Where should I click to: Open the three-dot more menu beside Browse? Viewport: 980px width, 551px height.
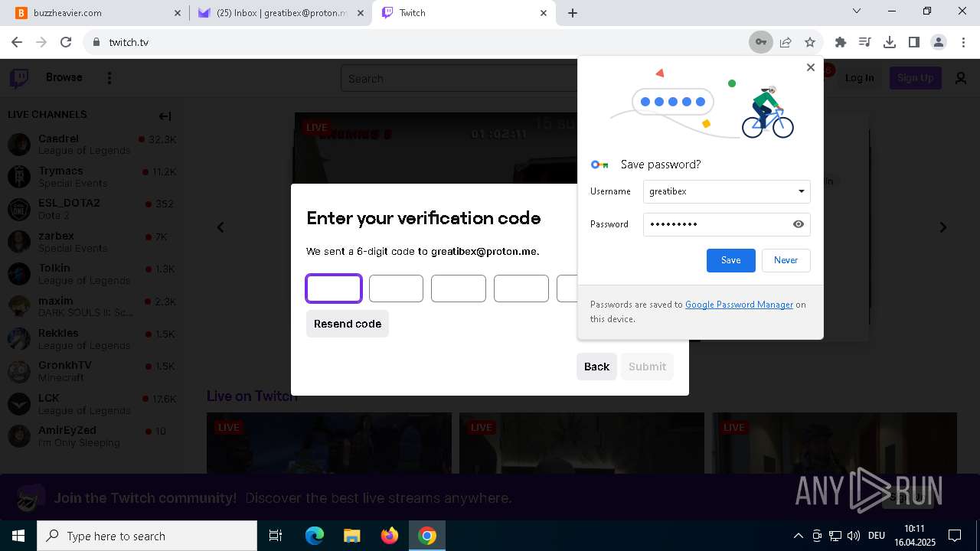coord(109,78)
